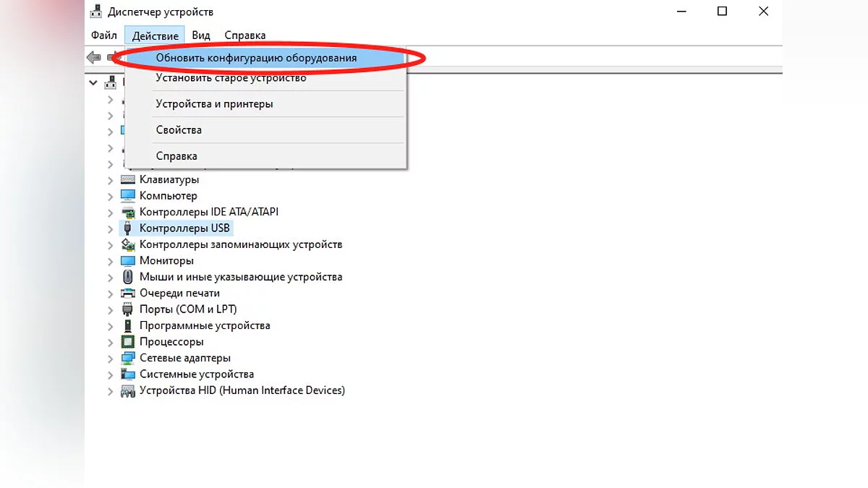This screenshot has width=868, height=488.
Task: Expand the Мониторы node
Action: (111, 260)
